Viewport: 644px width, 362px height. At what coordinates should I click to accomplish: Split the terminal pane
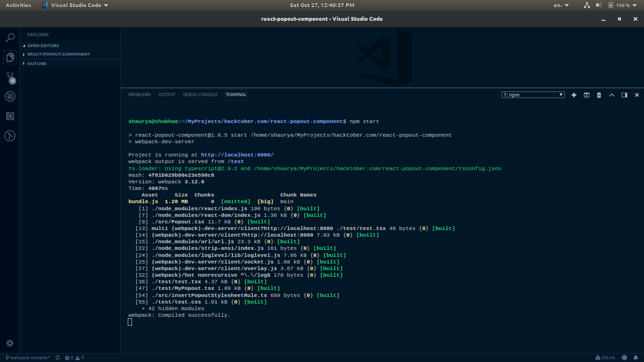coord(586,95)
